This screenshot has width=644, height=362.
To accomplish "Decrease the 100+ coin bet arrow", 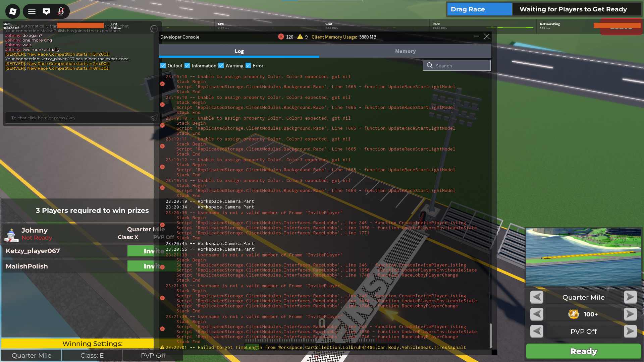I will 537,314.
